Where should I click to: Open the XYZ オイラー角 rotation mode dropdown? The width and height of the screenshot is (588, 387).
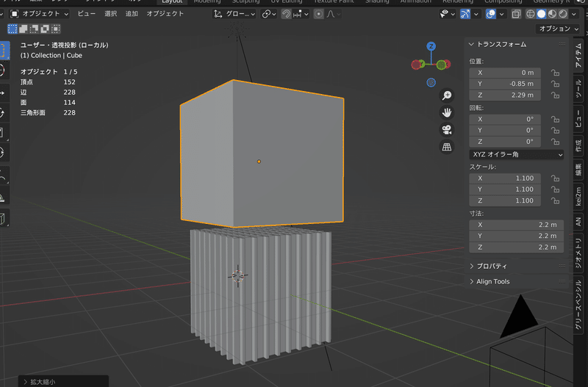[517, 154]
